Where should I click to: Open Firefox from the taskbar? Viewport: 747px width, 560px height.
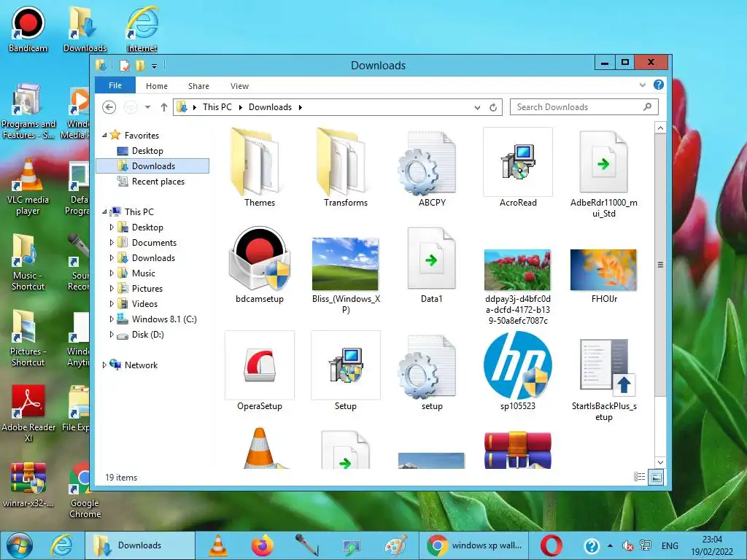[x=262, y=545]
